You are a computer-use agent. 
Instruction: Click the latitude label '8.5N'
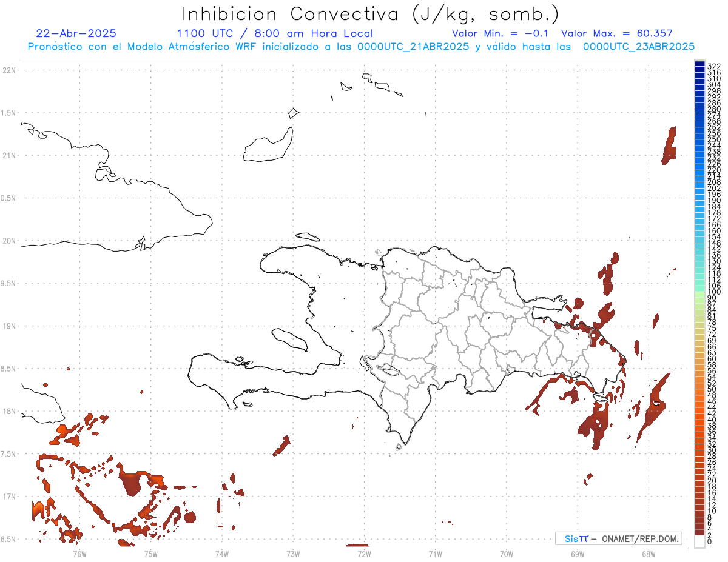click(8, 369)
